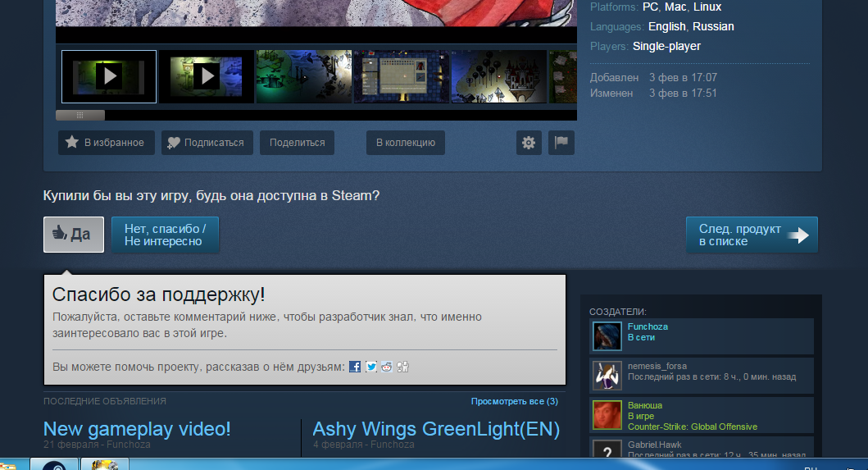
Task: Open the green island screenshot thumbnail
Action: [x=304, y=76]
